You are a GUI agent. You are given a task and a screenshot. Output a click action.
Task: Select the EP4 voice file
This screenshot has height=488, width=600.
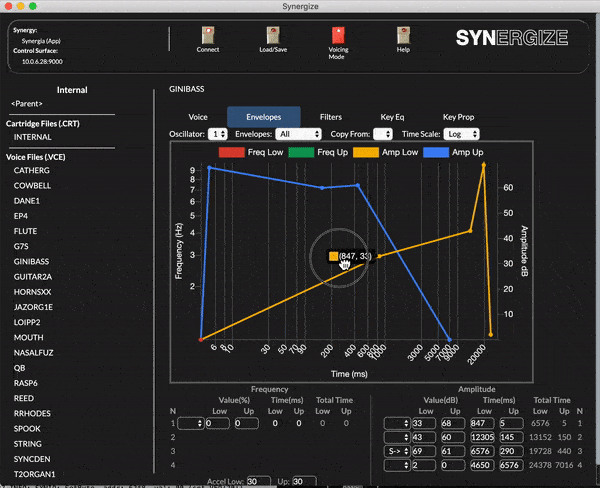[21, 216]
